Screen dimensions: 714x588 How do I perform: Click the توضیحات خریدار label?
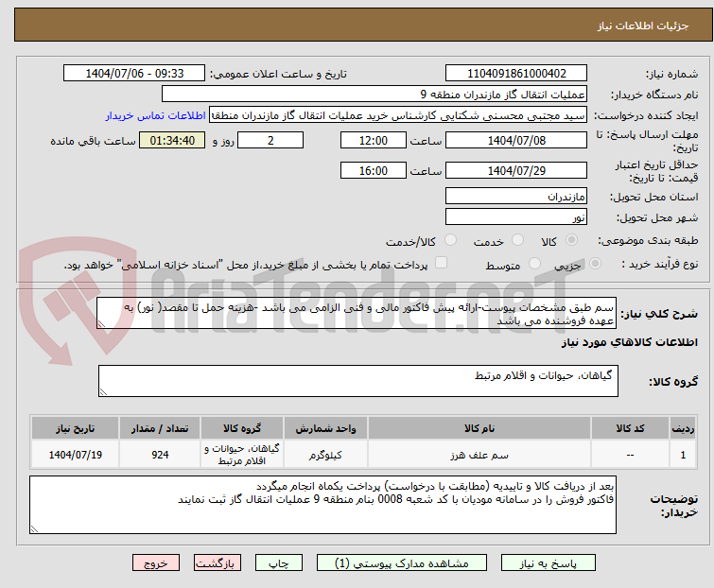[674, 505]
